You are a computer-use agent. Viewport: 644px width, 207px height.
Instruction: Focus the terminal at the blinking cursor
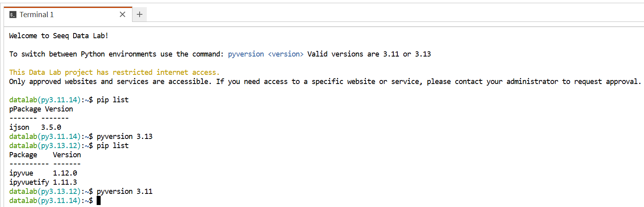[99, 201]
